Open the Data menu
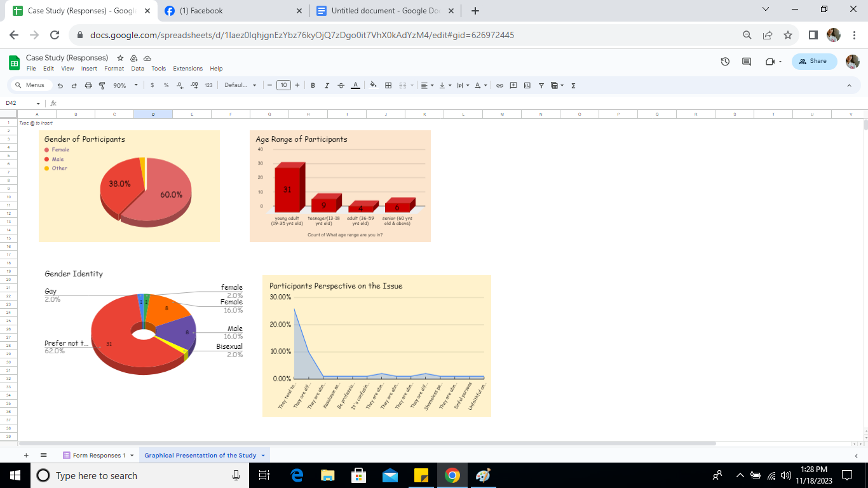 (x=138, y=69)
